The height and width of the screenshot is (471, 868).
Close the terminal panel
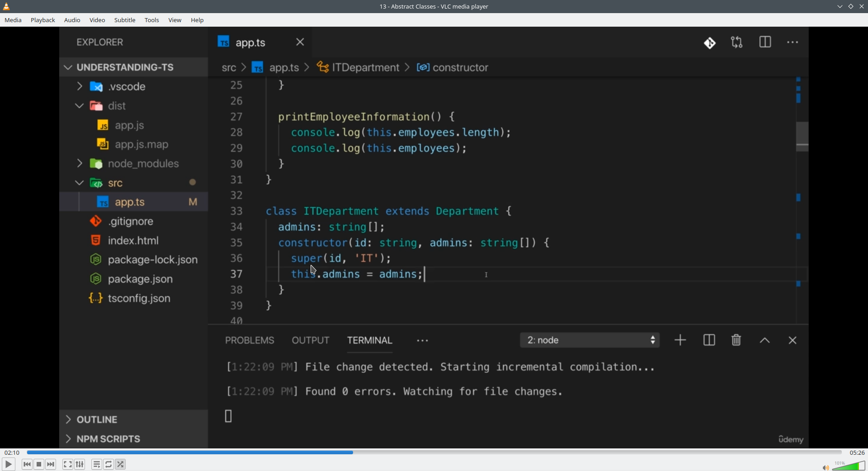(793, 340)
